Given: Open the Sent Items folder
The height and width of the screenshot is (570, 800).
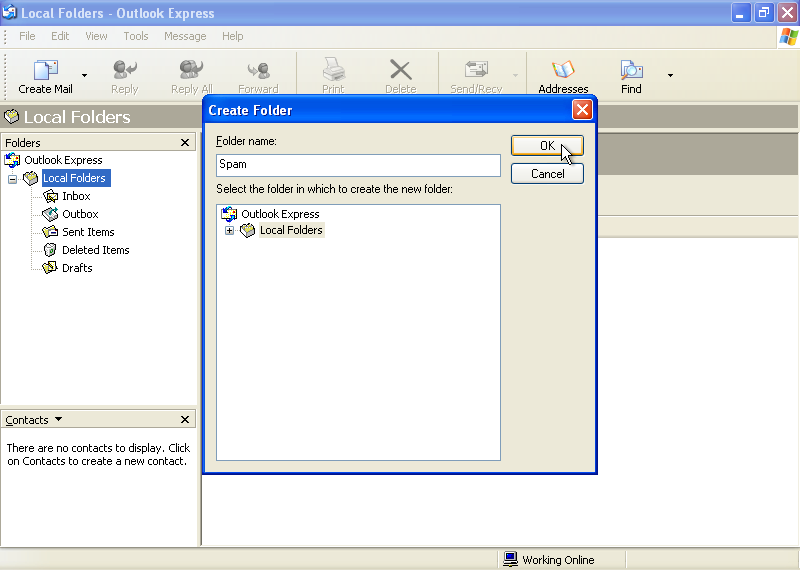Looking at the screenshot, I should pos(88,232).
